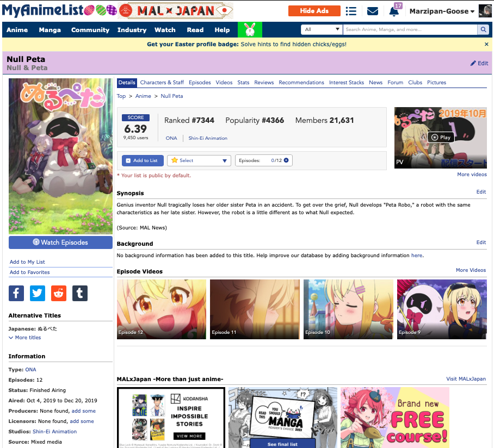Share on Tumblr icon
494x448 pixels.
[80, 294]
